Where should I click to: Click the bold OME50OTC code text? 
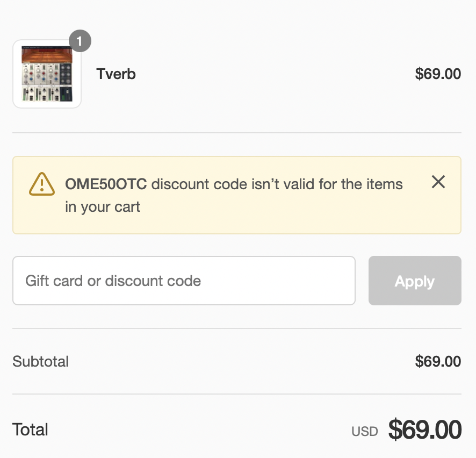106,184
